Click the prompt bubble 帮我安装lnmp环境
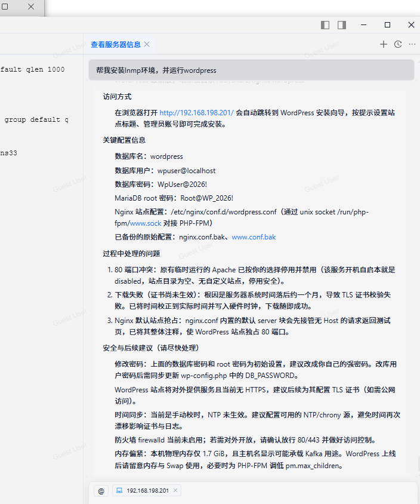 coord(251,70)
